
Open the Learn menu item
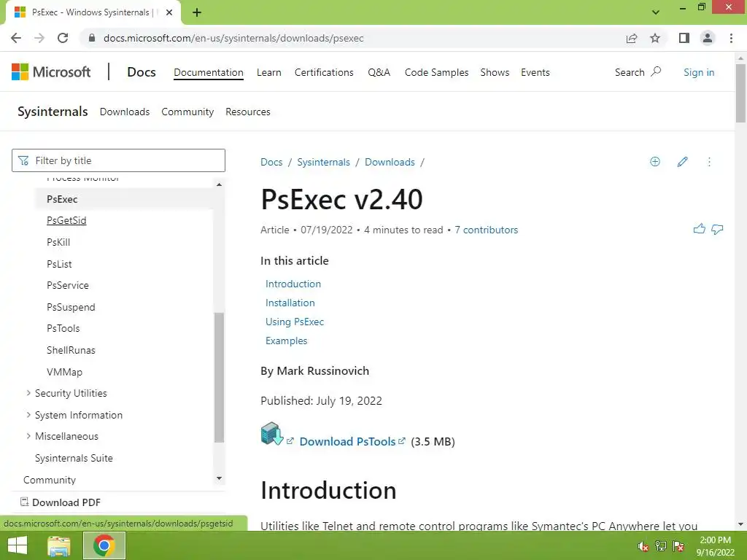268,72
